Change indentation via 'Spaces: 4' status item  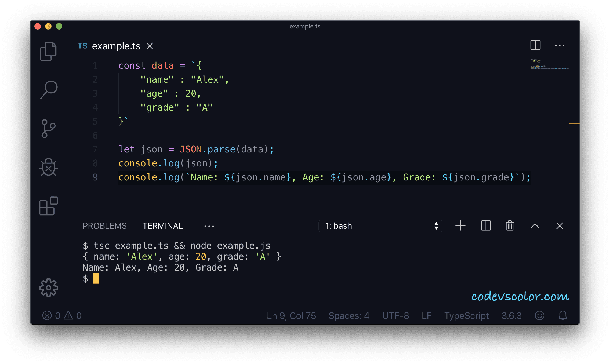pos(349,316)
